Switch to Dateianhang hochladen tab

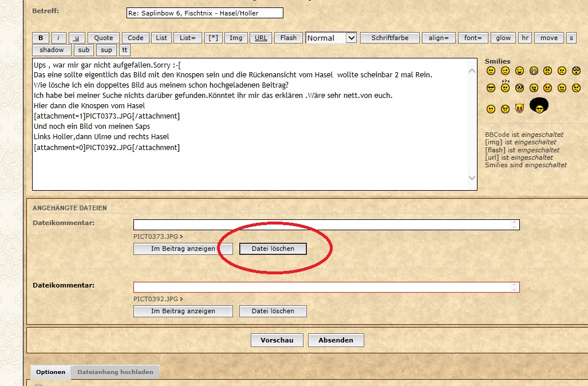click(115, 372)
